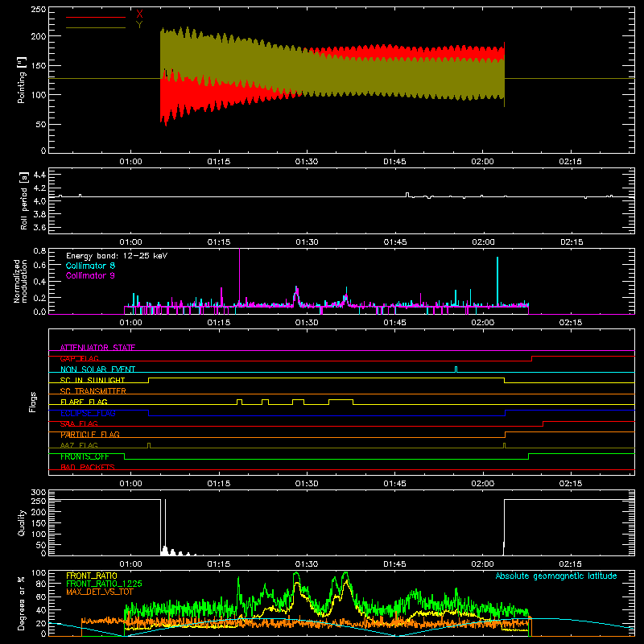Click the 'Collimator 9' legend label
Screen dimensions: 644x644
pos(90,275)
